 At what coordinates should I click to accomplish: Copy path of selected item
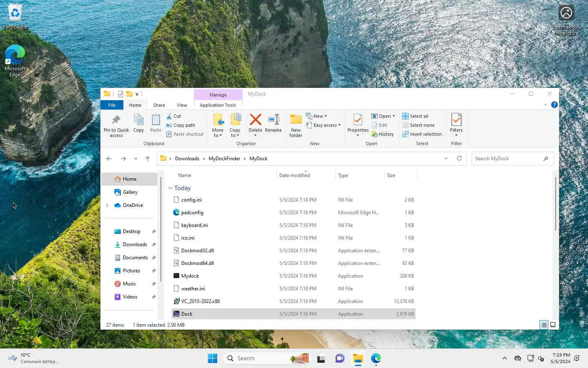180,125
